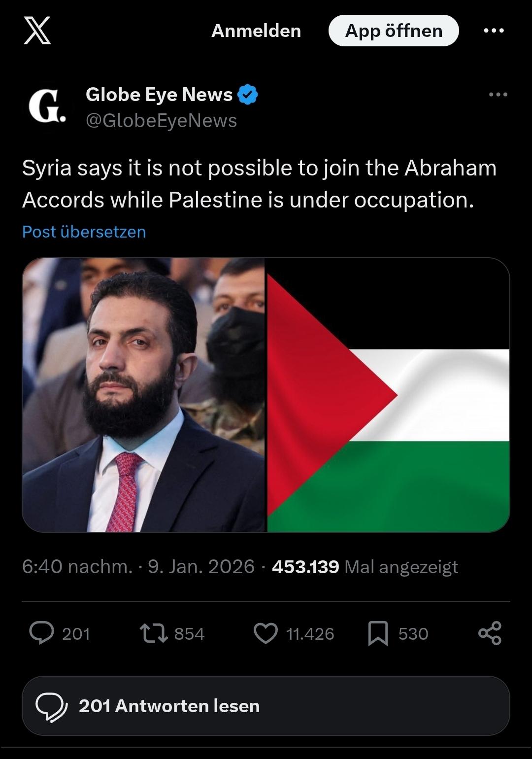532x759 pixels.
Task: Open the @GlobeEyeNews handle
Action: pos(161,121)
